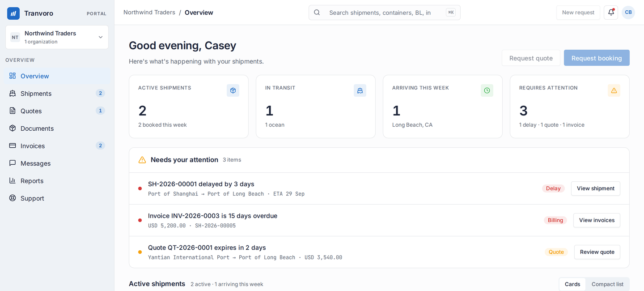Click the NT organization avatar

(15, 37)
